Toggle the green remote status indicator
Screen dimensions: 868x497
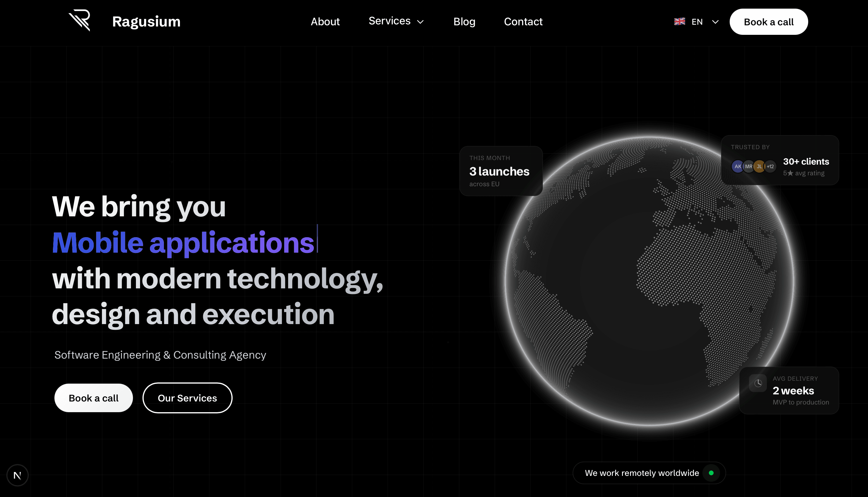click(712, 473)
